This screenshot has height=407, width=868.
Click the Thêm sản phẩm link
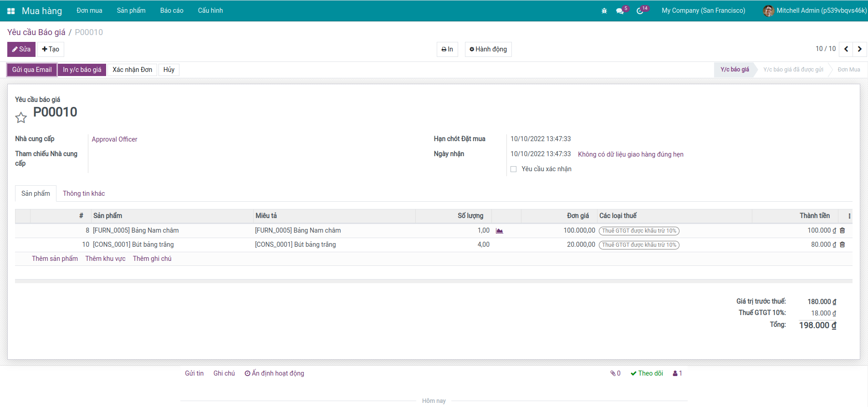pyautogui.click(x=55, y=259)
